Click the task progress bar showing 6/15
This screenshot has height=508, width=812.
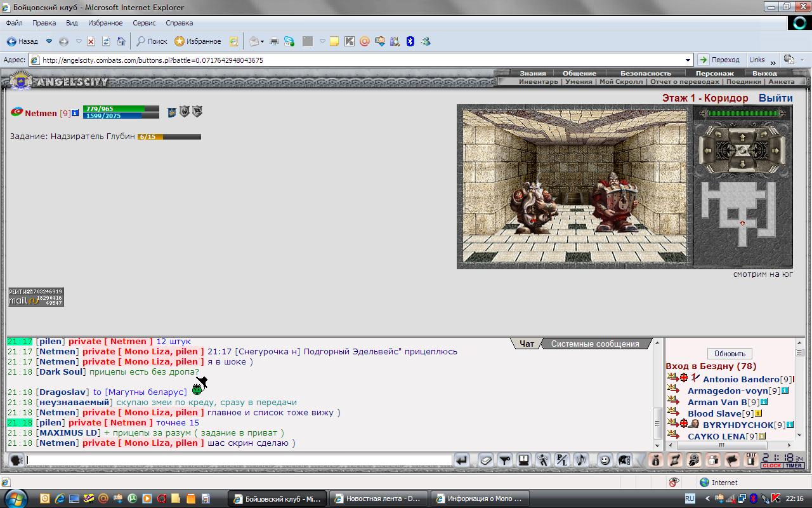[169, 137]
